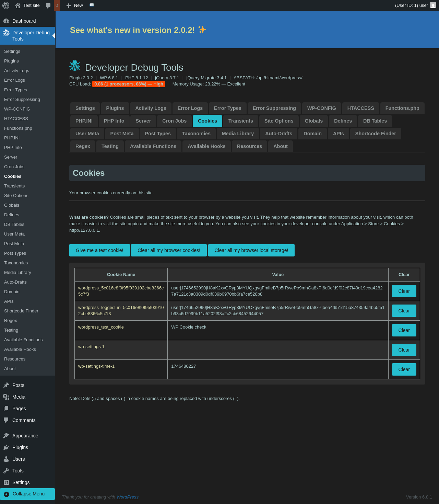Click the Appearance paintbrush icon
Image resolution: width=439 pixels, height=504 pixels.
tap(6, 436)
